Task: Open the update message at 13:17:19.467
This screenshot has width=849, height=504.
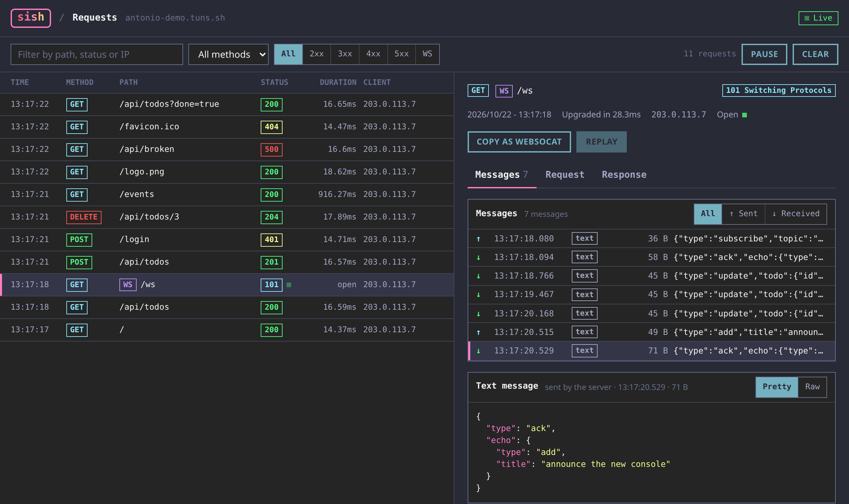Action: 651,295
